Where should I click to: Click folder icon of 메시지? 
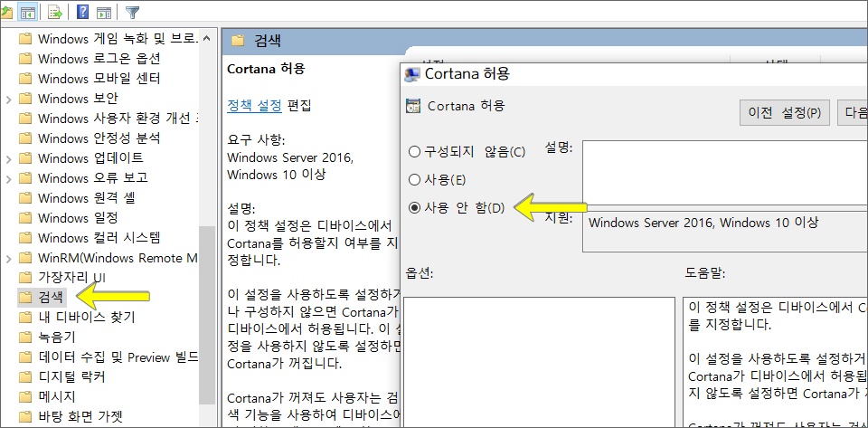coord(25,397)
